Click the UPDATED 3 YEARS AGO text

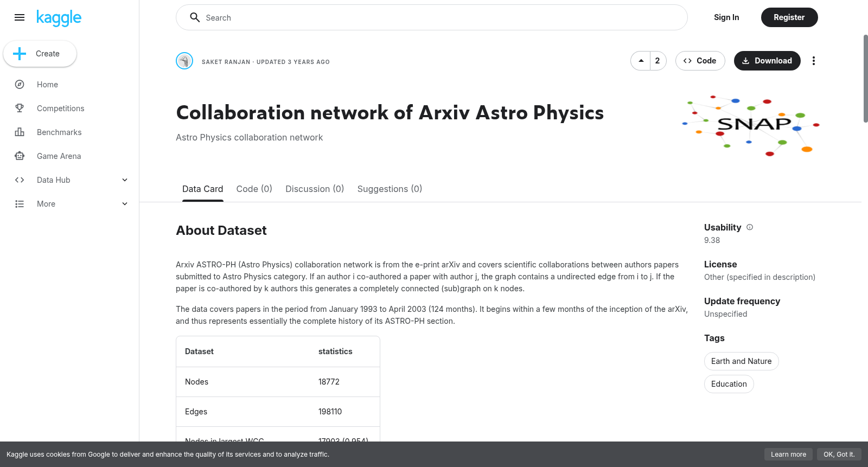tap(293, 62)
